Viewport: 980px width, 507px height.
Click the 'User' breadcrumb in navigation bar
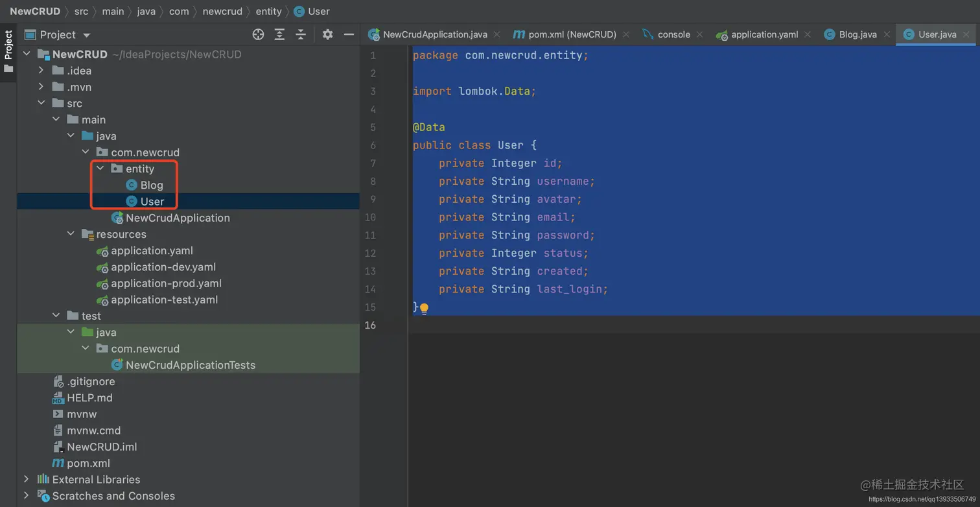[312, 11]
